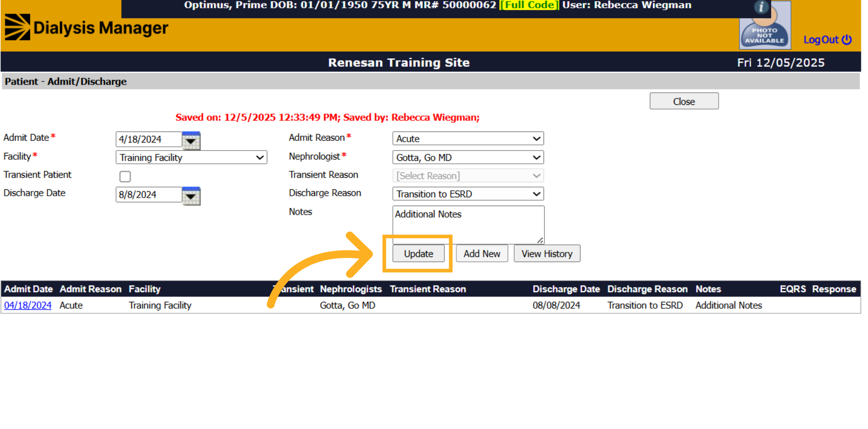Log out of Dialysis Manager
This screenshot has width=868, height=429.
click(x=828, y=39)
